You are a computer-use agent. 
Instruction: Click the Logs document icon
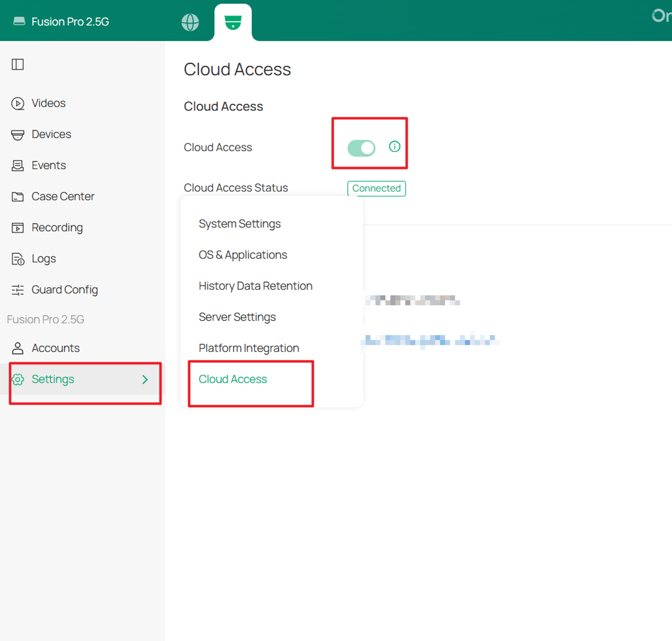click(x=18, y=259)
